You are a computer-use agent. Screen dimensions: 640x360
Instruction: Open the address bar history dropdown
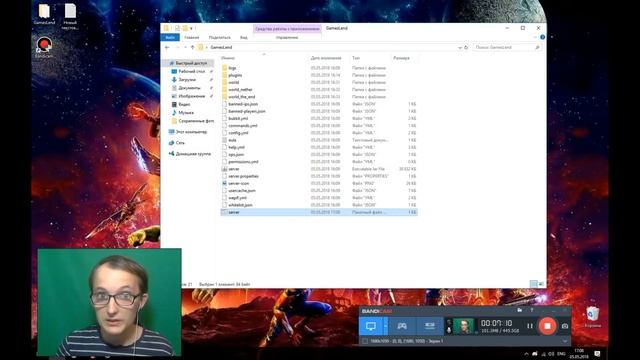[x=460, y=47]
